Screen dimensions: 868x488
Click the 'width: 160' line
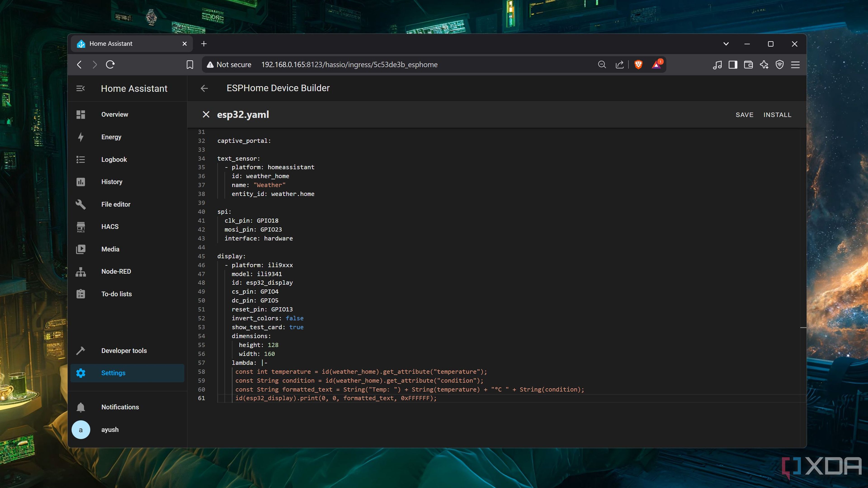(257, 354)
